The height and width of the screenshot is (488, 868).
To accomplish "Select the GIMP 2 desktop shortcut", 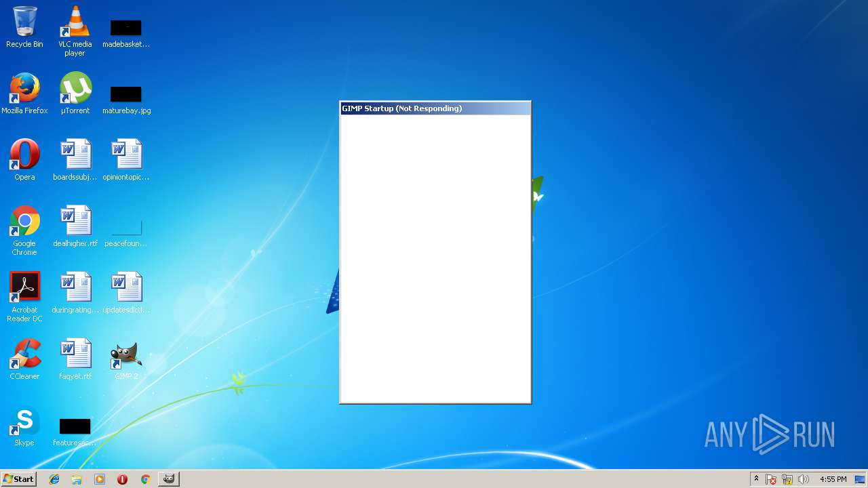I will (x=126, y=359).
